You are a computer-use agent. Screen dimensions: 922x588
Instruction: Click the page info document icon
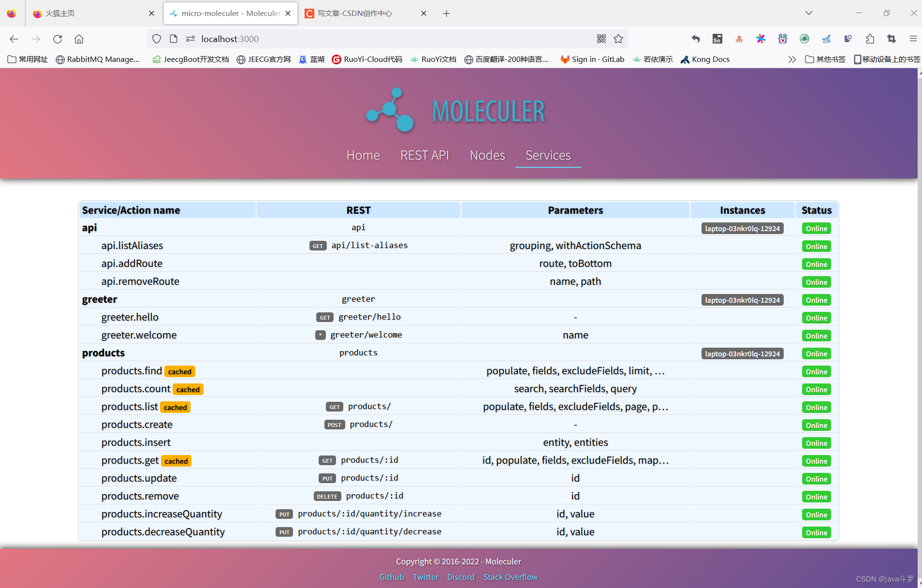pyautogui.click(x=174, y=39)
